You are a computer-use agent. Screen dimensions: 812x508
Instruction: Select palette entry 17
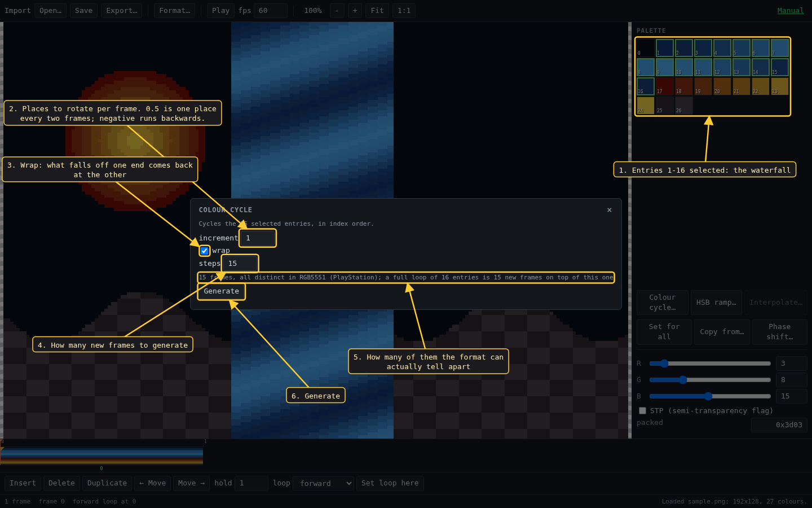point(665,86)
